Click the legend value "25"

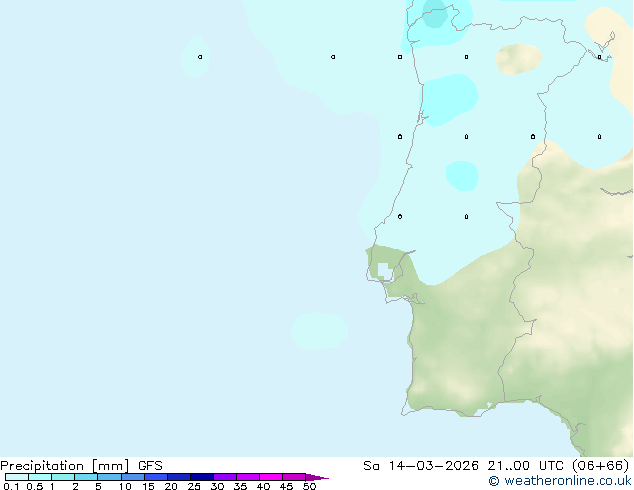pyautogui.click(x=194, y=486)
